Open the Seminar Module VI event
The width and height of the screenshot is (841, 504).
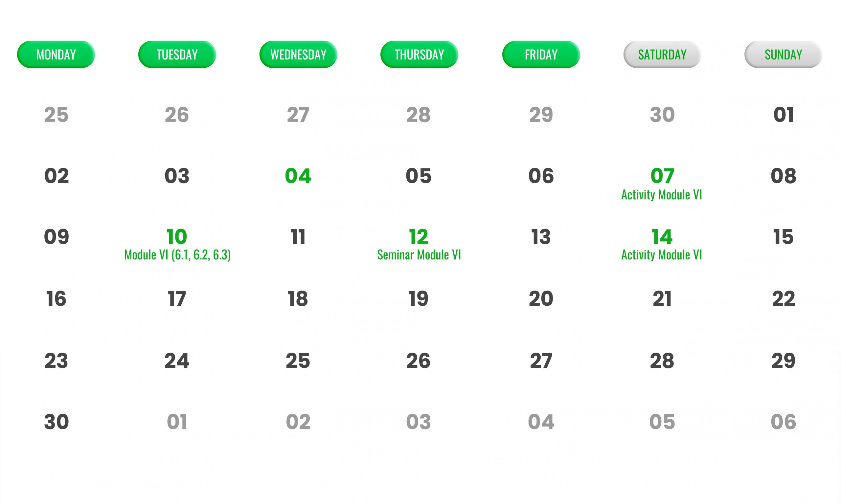pos(419,255)
